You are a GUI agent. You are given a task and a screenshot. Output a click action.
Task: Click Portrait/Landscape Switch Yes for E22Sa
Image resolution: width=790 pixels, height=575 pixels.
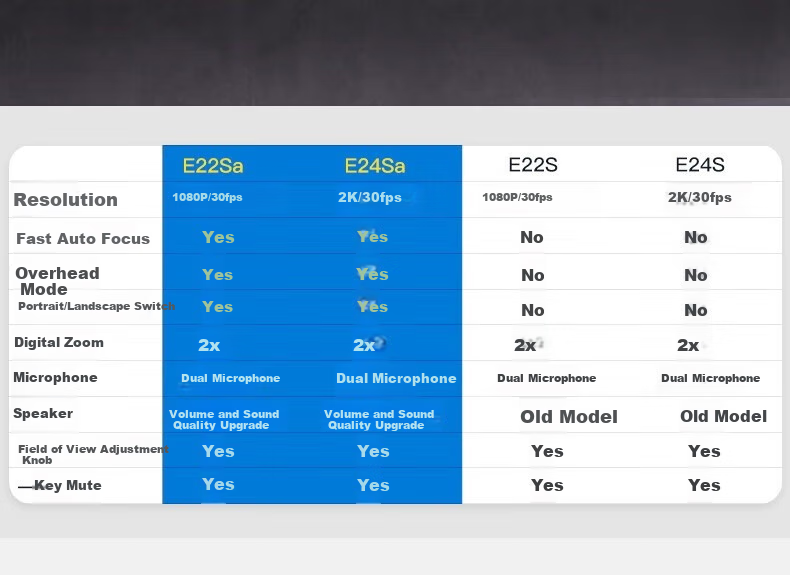click(218, 306)
